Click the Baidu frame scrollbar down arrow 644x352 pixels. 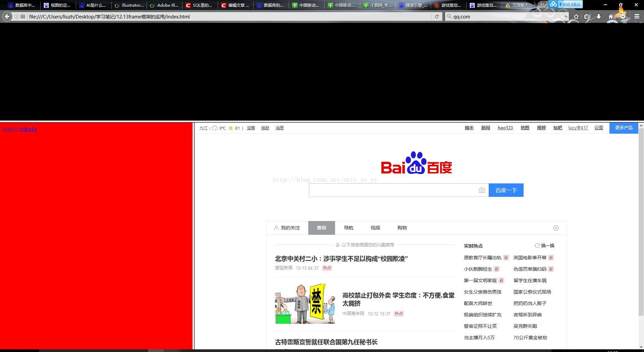coord(641,347)
